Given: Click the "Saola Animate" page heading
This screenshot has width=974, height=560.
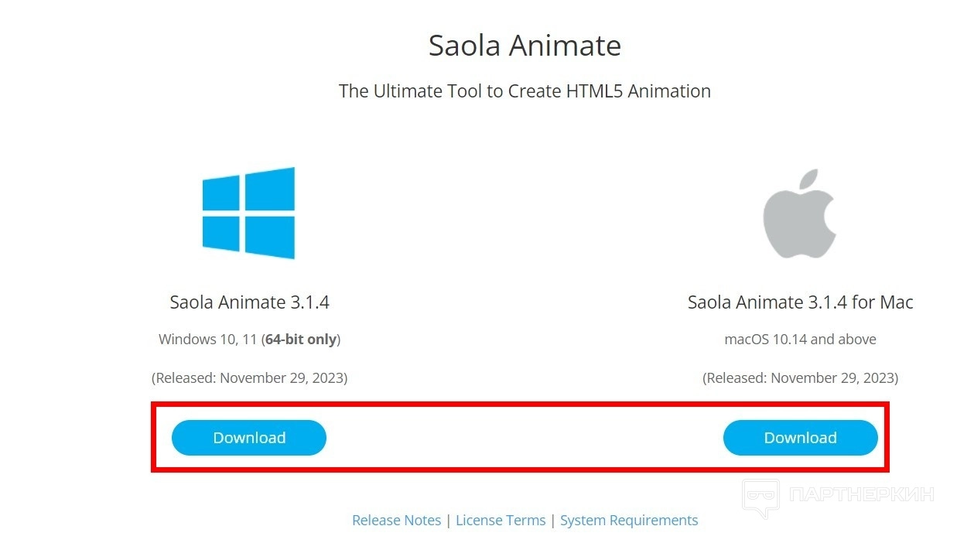Looking at the screenshot, I should [x=525, y=46].
